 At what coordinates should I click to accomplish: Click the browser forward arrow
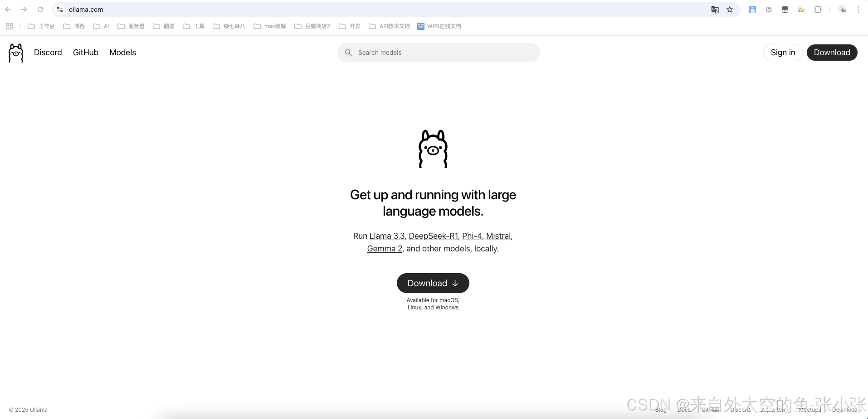pyautogui.click(x=24, y=10)
